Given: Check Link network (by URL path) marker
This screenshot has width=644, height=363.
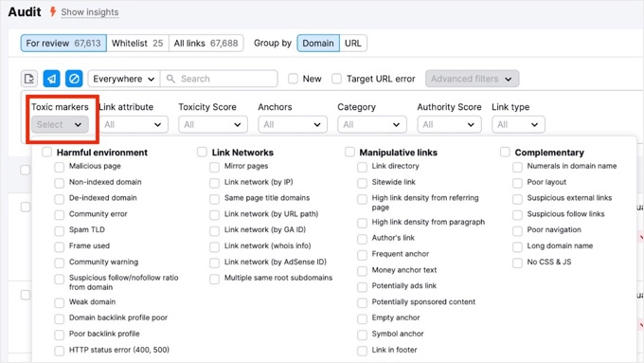Looking at the screenshot, I should (214, 215).
